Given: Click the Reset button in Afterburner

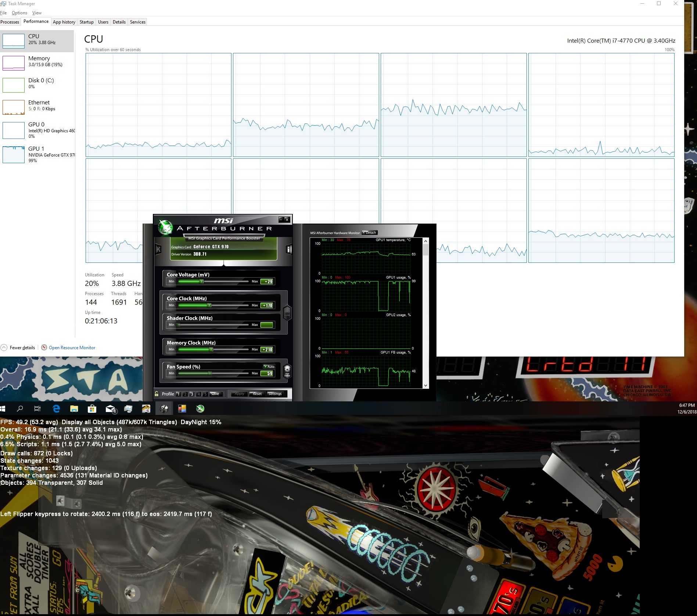Looking at the screenshot, I should [x=257, y=394].
